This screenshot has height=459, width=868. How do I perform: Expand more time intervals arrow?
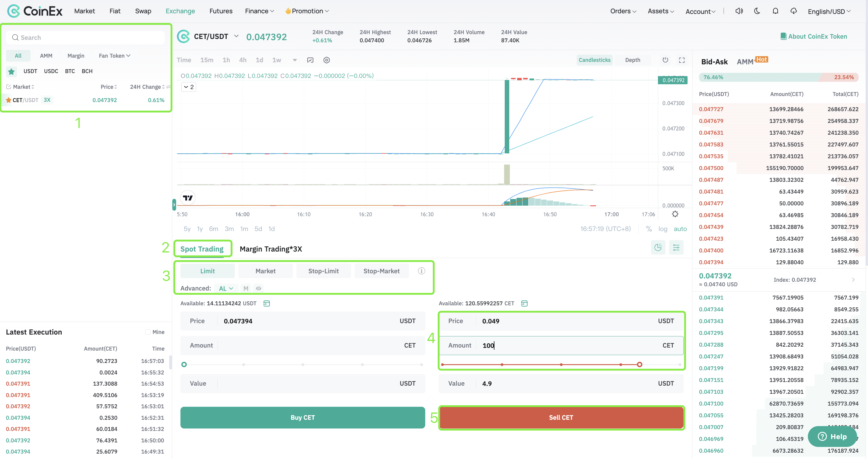tap(295, 60)
